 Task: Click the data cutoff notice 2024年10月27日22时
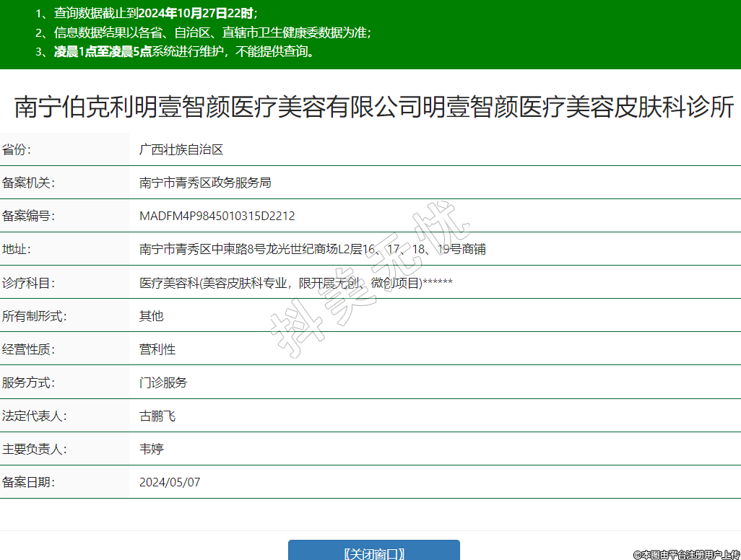coord(195,13)
